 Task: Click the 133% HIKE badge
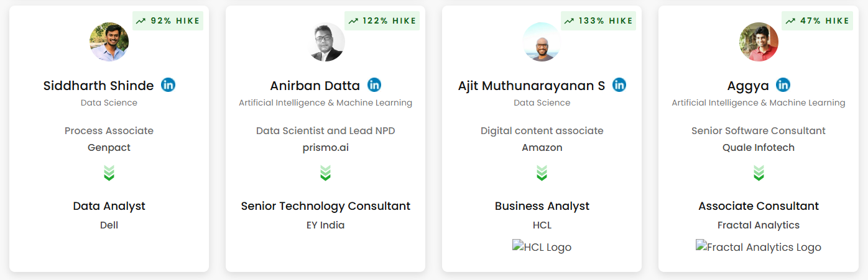point(598,20)
